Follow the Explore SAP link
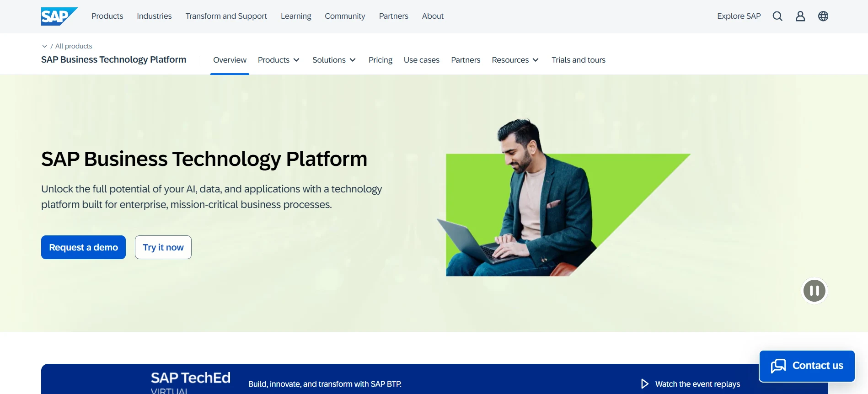 [739, 16]
